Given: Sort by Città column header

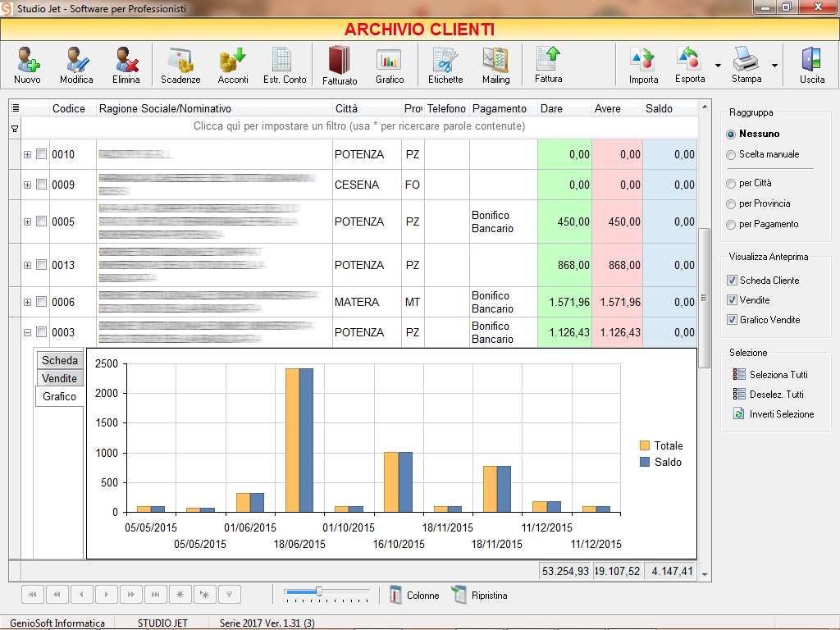Looking at the screenshot, I should (367, 108).
